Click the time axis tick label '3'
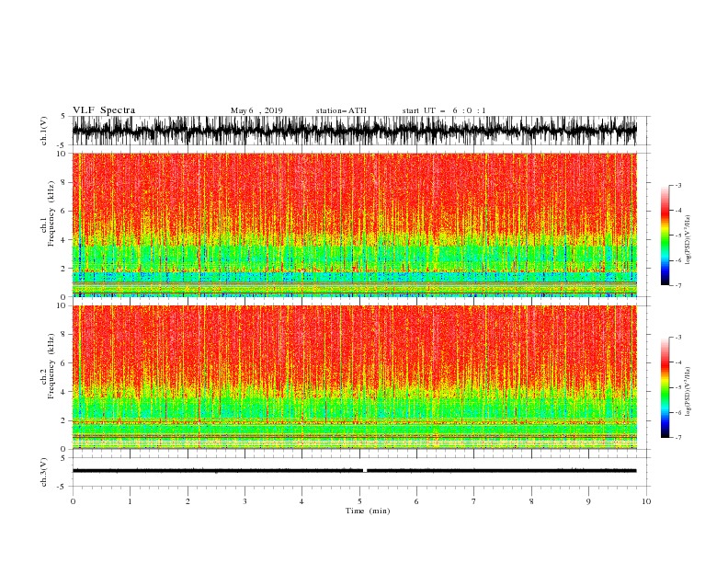 pos(245,501)
